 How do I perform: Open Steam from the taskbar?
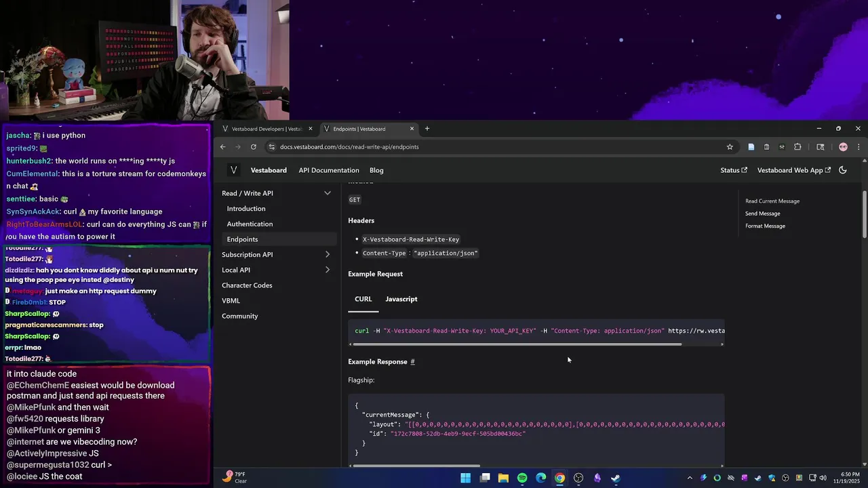(x=616, y=478)
